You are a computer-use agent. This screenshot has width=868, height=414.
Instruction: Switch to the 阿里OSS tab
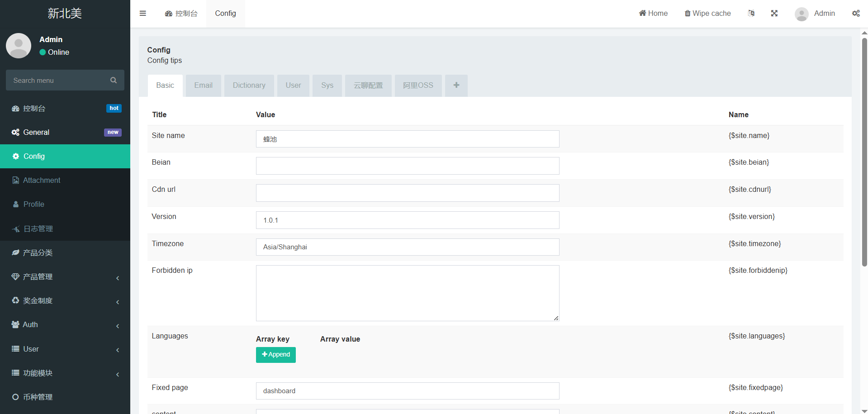pos(418,86)
